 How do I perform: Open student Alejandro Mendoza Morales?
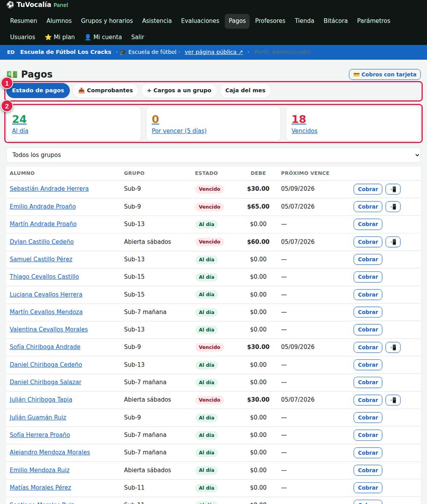click(x=50, y=452)
